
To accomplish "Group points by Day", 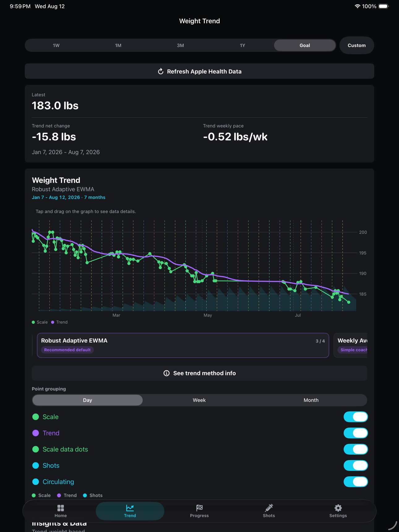I will pyautogui.click(x=88, y=400).
